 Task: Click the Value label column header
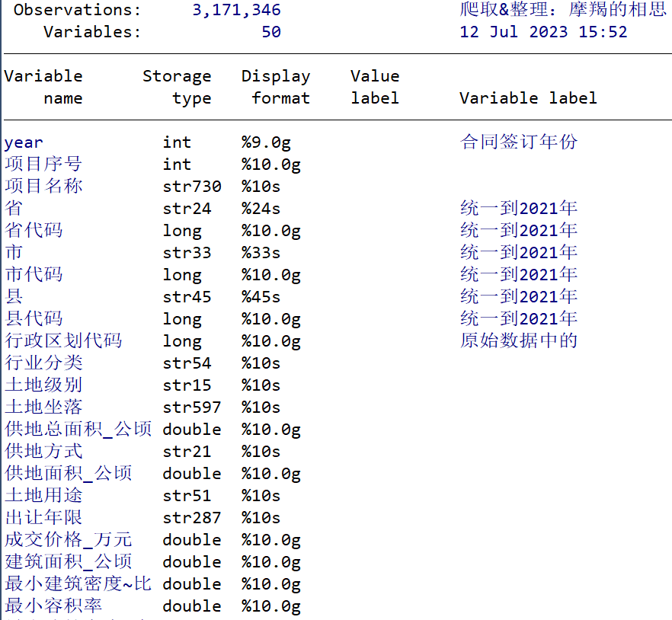tap(375, 88)
